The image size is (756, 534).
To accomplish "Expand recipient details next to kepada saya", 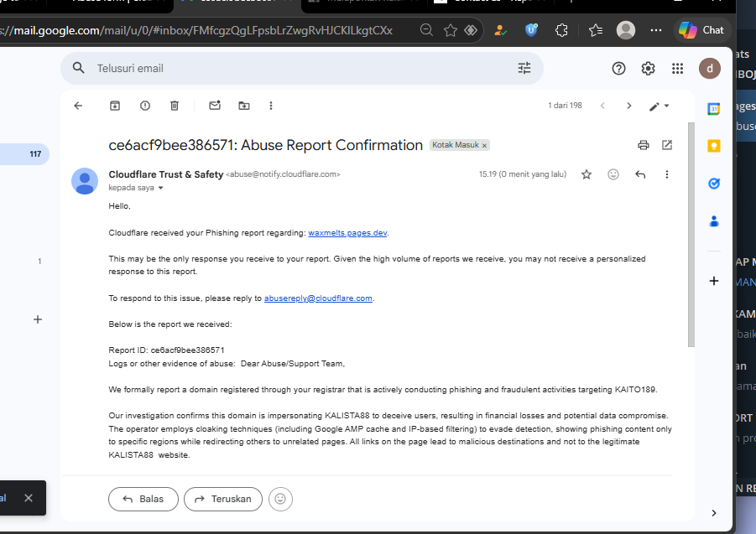I will coord(160,188).
